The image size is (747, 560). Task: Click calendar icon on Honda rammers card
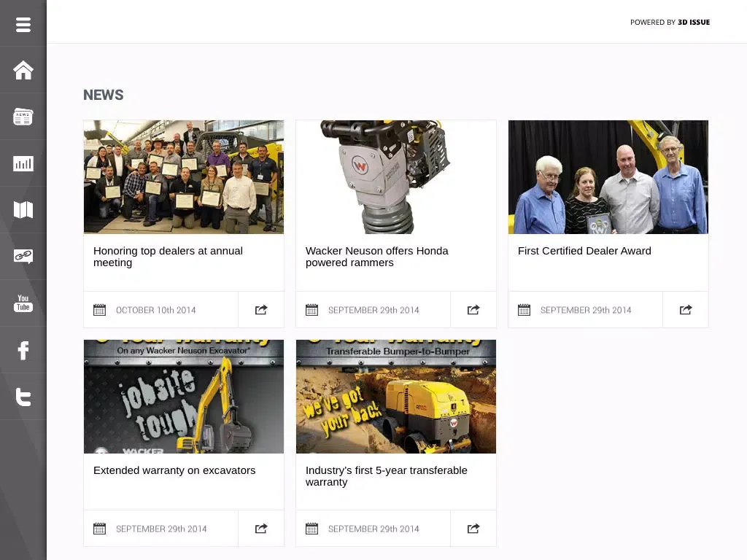click(x=311, y=310)
